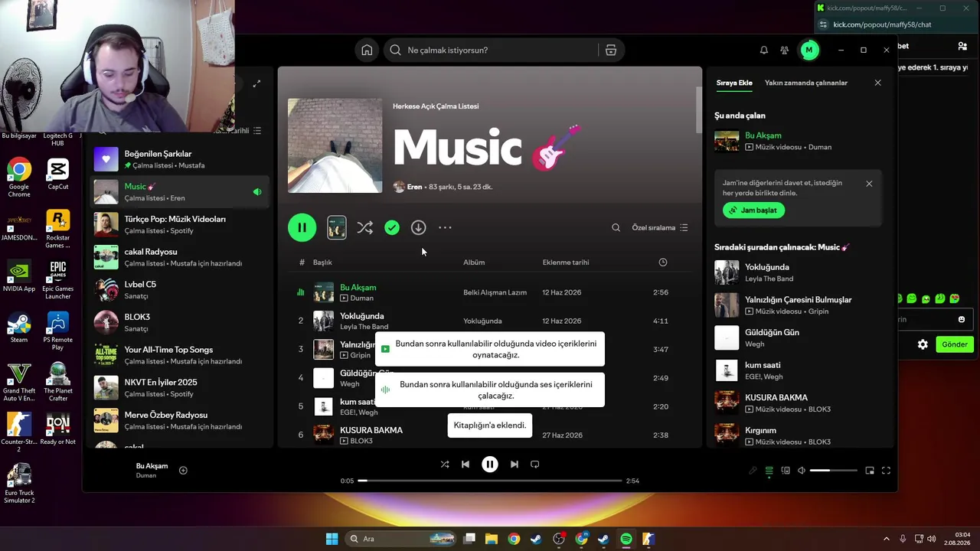This screenshot has width=980, height=551.
Task: Select KUSURA BAKMA track row in playlist
Action: (x=490, y=435)
